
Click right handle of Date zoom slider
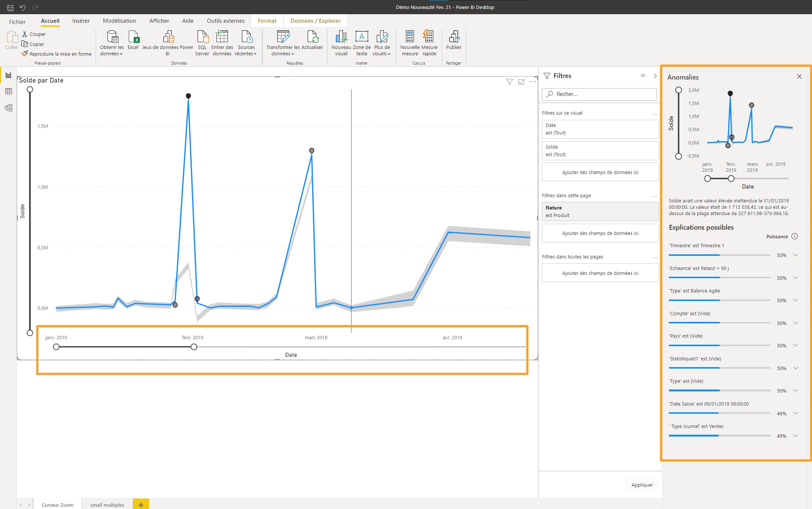coord(194,347)
